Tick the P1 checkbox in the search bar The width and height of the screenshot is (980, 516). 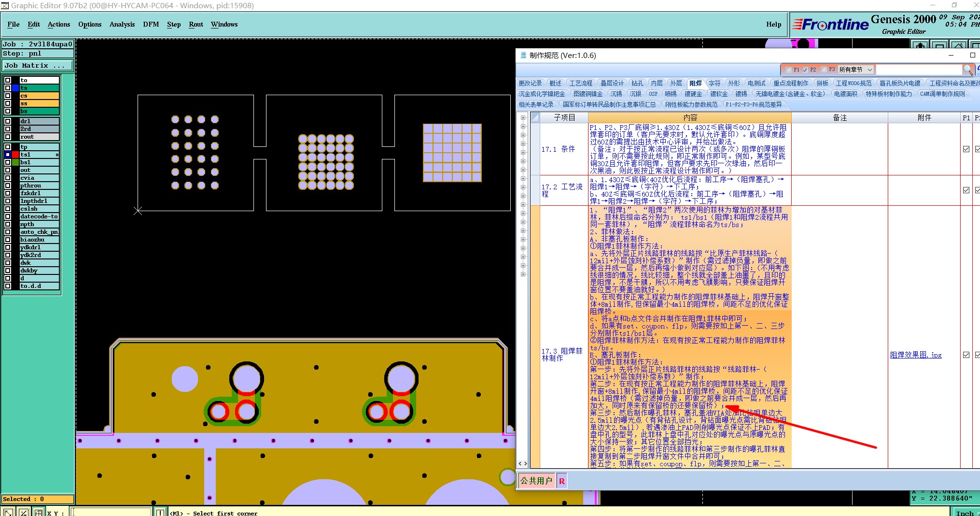789,70
